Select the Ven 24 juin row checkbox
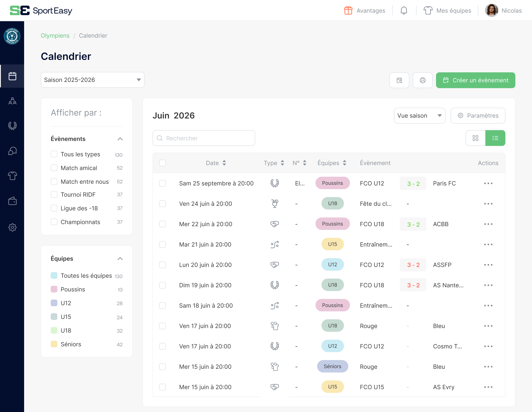Image resolution: width=532 pixels, height=412 pixels. click(162, 204)
